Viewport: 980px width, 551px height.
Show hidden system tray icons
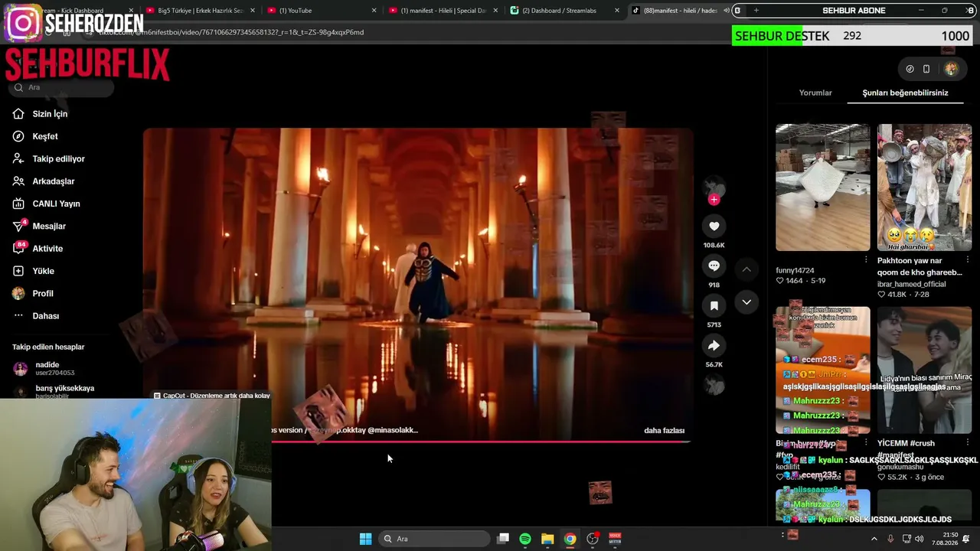coord(874,539)
